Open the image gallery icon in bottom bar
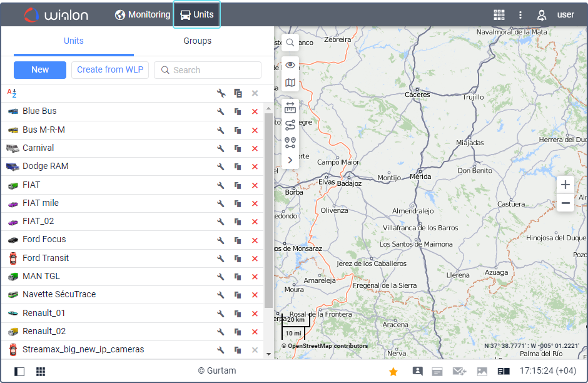 click(482, 371)
